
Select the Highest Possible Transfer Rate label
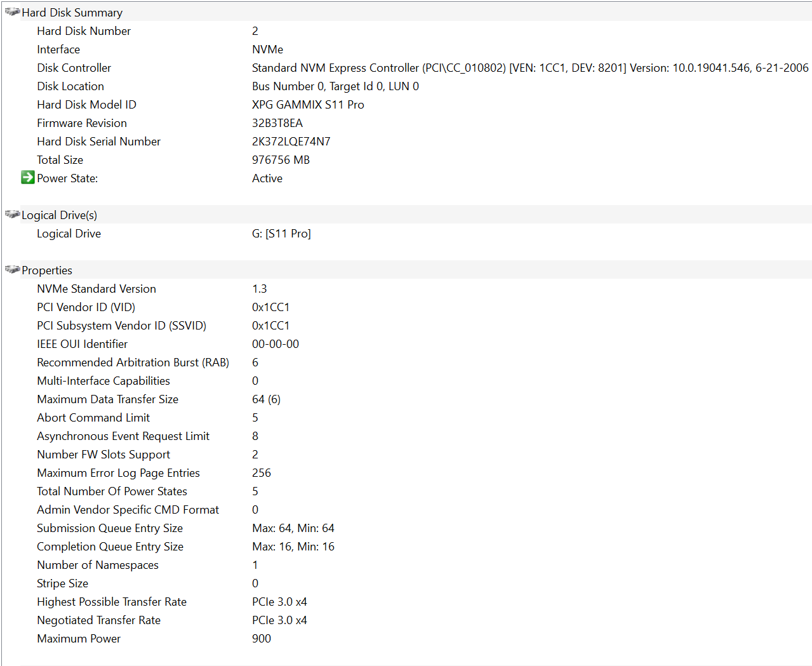[112, 602]
